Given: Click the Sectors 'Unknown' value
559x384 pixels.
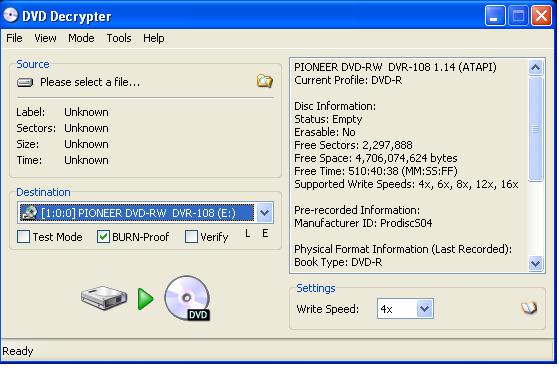Looking at the screenshot, I should click(86, 128).
